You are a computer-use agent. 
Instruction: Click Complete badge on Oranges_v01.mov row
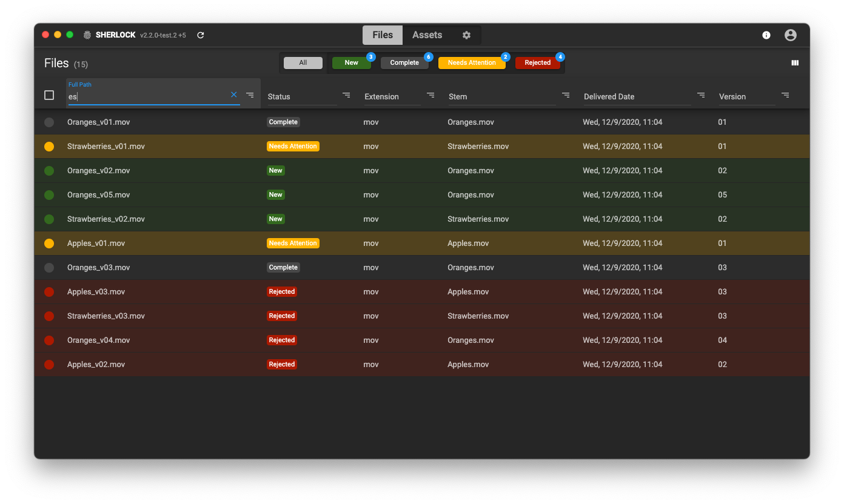click(284, 122)
